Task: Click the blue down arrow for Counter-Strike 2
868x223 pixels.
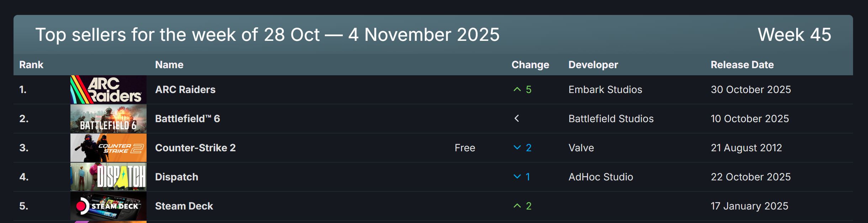Action: pyautogui.click(x=517, y=148)
